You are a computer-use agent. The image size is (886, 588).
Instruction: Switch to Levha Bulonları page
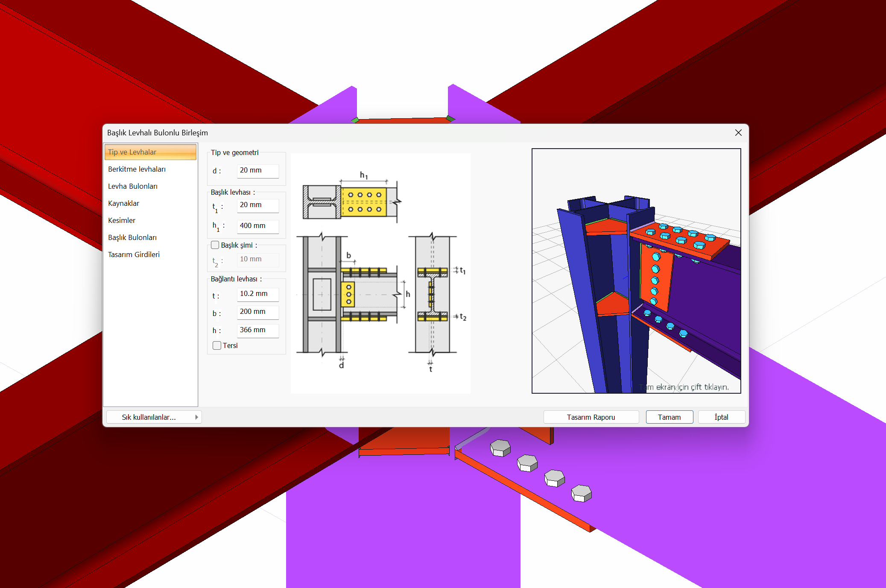[132, 186]
